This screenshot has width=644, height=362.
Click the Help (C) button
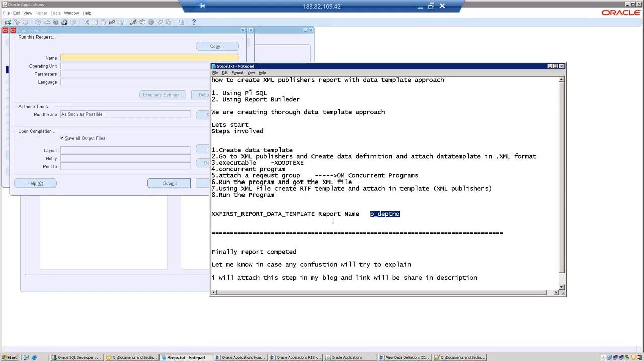click(x=35, y=183)
